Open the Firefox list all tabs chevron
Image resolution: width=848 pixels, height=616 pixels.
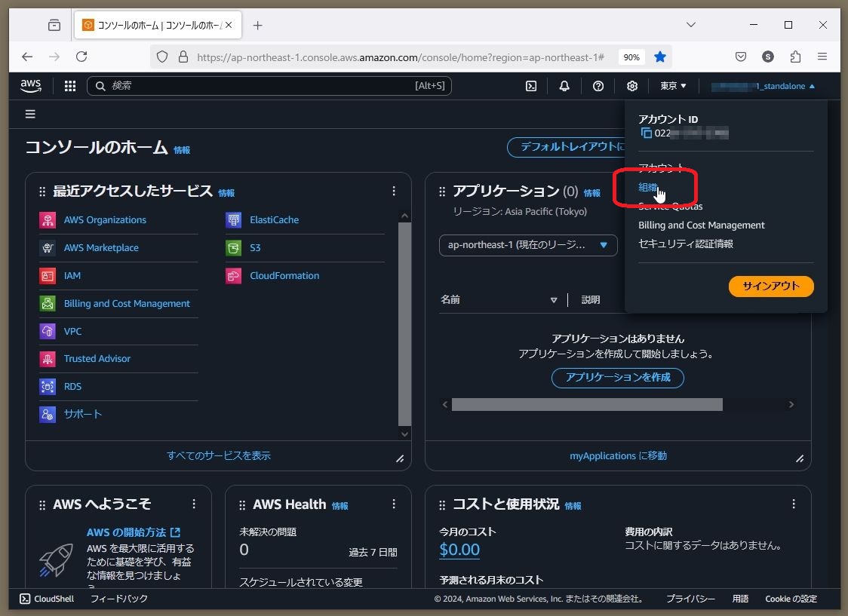690,25
